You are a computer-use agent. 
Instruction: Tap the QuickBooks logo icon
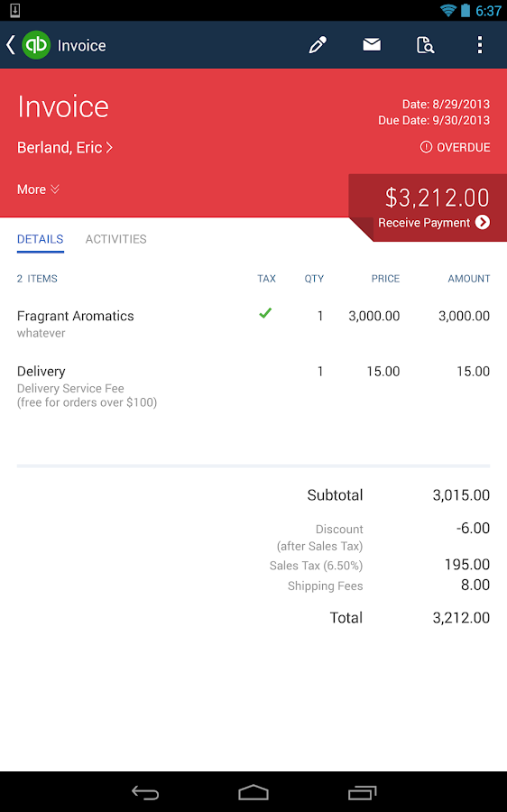36,45
